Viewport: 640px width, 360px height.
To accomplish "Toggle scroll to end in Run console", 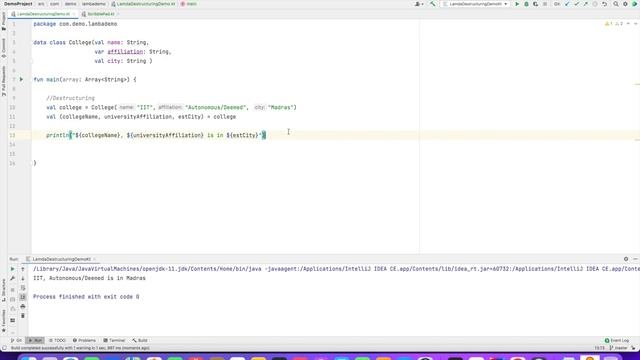I will [23, 297].
